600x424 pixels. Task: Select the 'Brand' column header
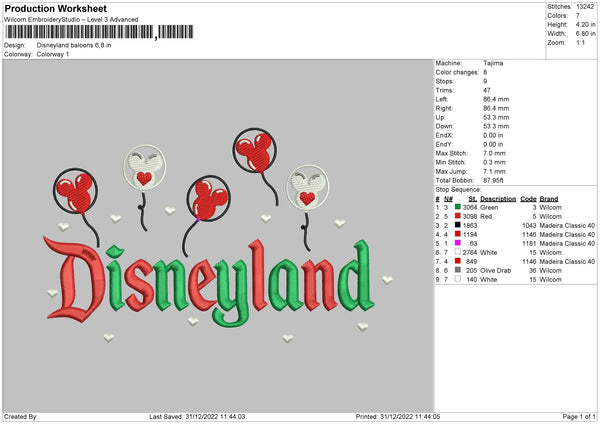[549, 199]
